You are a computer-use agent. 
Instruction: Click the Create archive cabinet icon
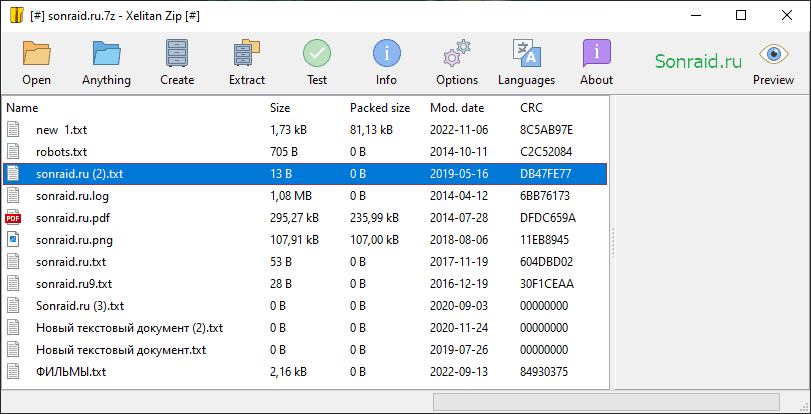click(177, 53)
